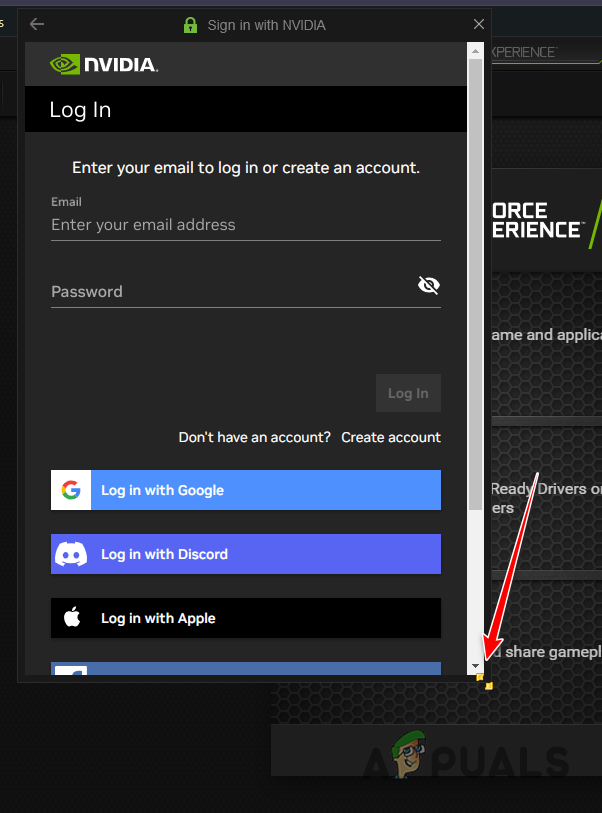Click "Don't have an account?" text
Viewport: 602px width, 813px height.
coord(255,437)
